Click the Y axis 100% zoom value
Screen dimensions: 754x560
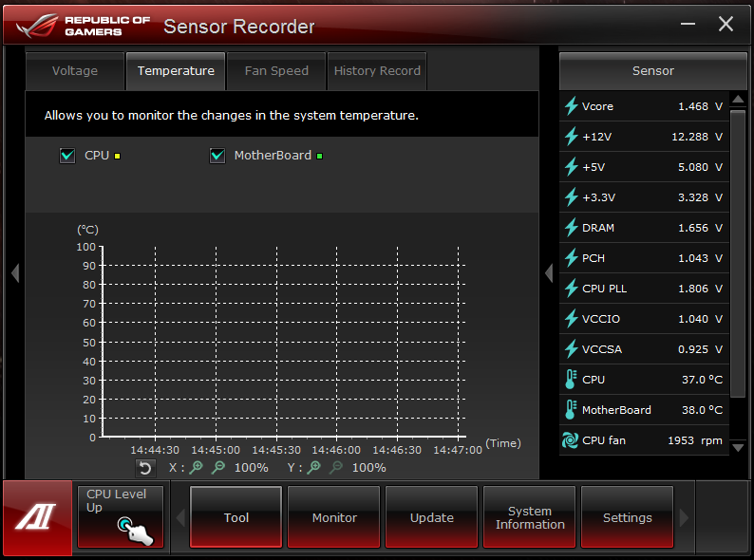pos(368,468)
